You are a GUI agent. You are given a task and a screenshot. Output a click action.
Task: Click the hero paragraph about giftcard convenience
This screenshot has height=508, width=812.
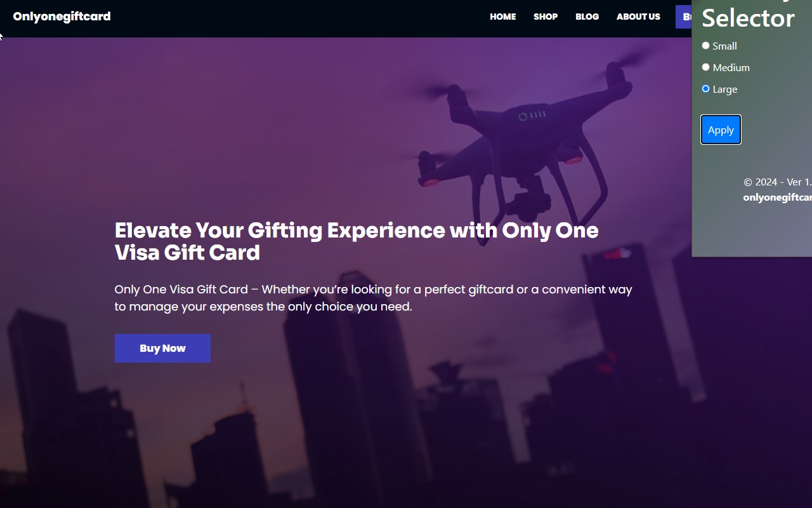373,298
